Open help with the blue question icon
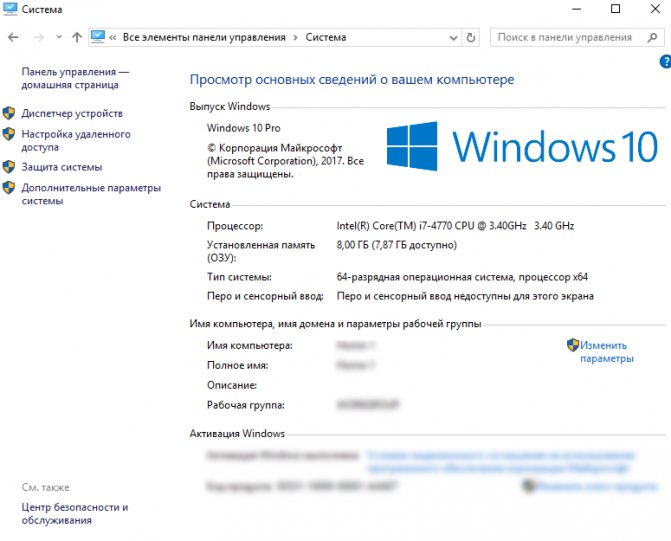 [665, 62]
